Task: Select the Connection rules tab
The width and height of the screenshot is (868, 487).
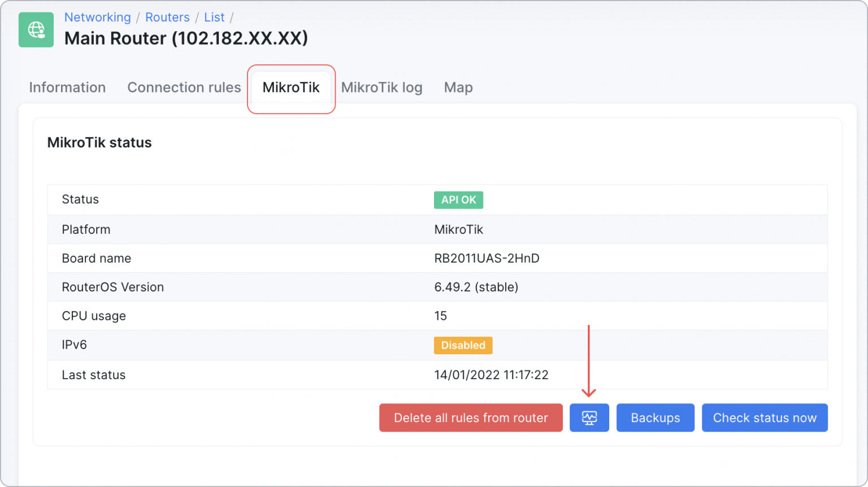Action: click(x=184, y=88)
